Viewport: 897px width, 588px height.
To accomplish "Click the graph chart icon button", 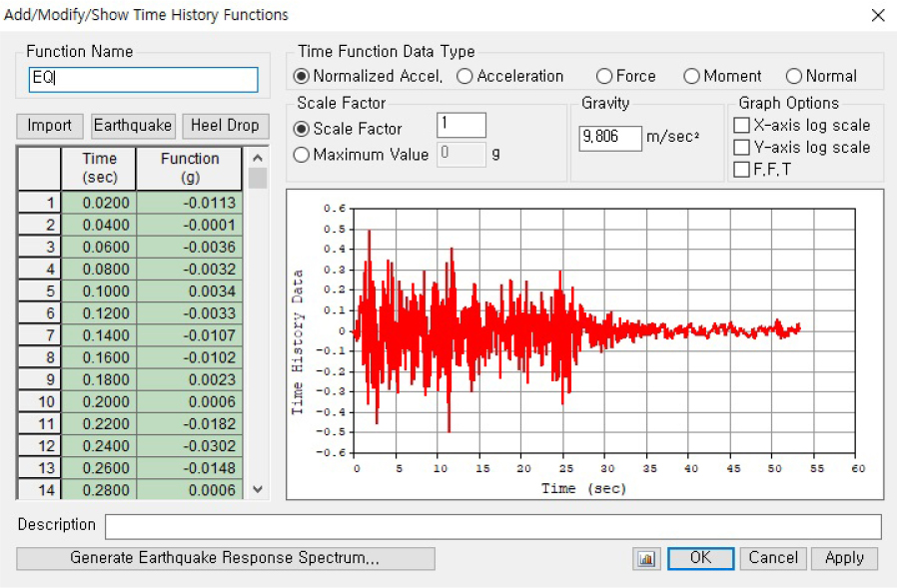I will (646, 558).
